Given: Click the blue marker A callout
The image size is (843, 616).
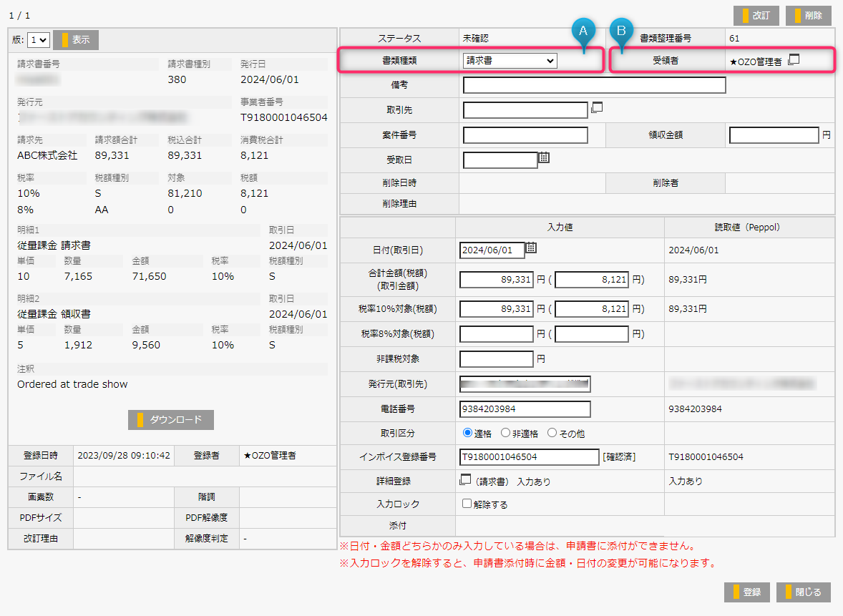Looking at the screenshot, I should coord(583,31).
